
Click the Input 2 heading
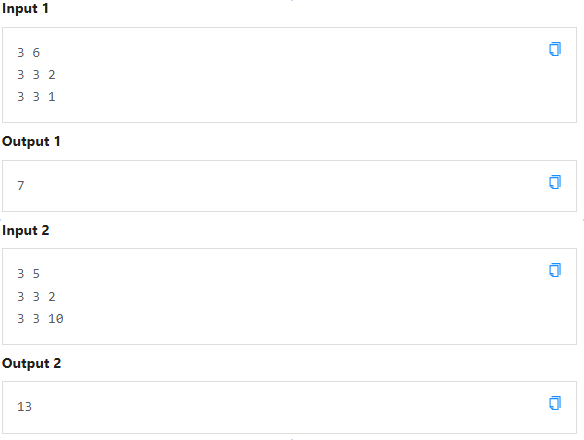pos(25,230)
